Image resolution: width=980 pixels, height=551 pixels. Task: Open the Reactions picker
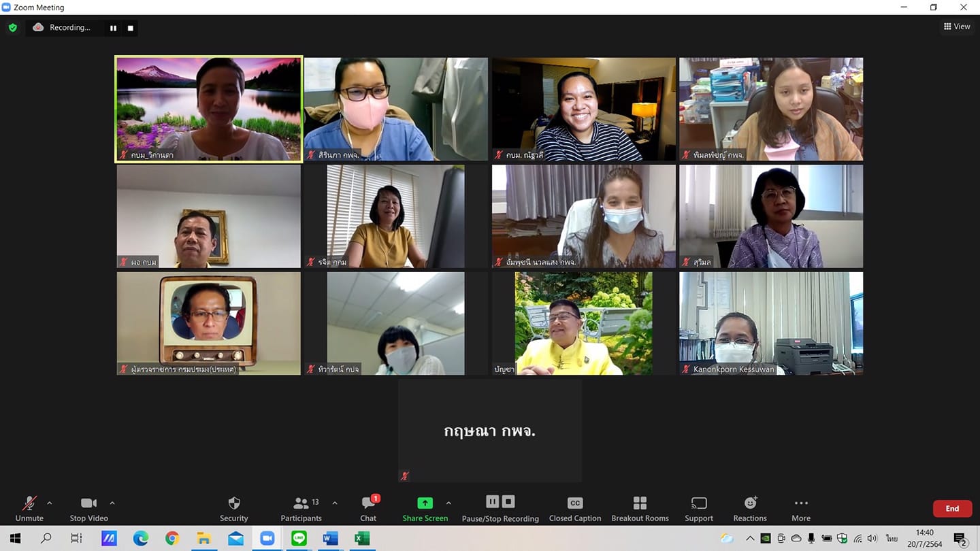[750, 508]
